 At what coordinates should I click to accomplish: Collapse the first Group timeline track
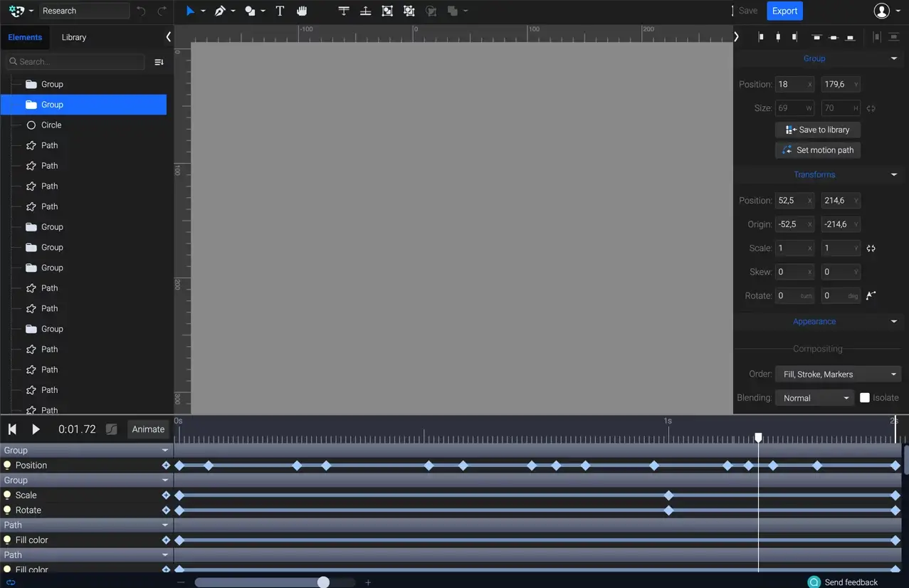click(x=165, y=451)
